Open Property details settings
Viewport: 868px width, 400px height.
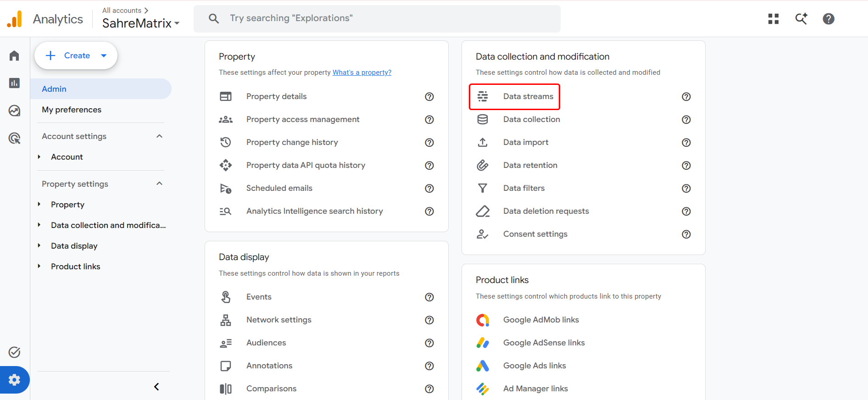coord(276,96)
